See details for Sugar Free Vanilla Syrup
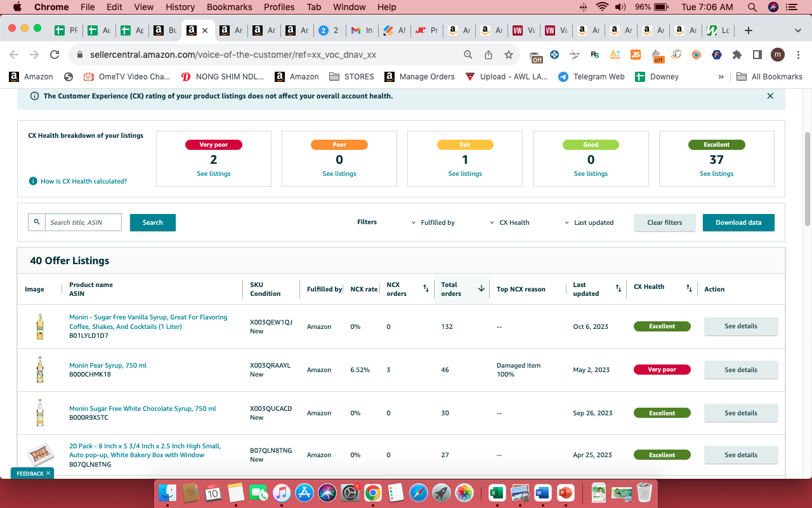 click(741, 326)
